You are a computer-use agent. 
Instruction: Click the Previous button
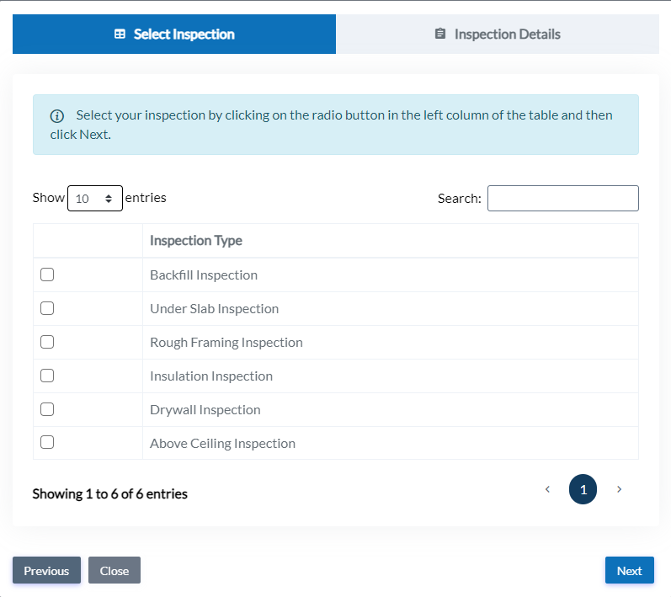(x=46, y=570)
